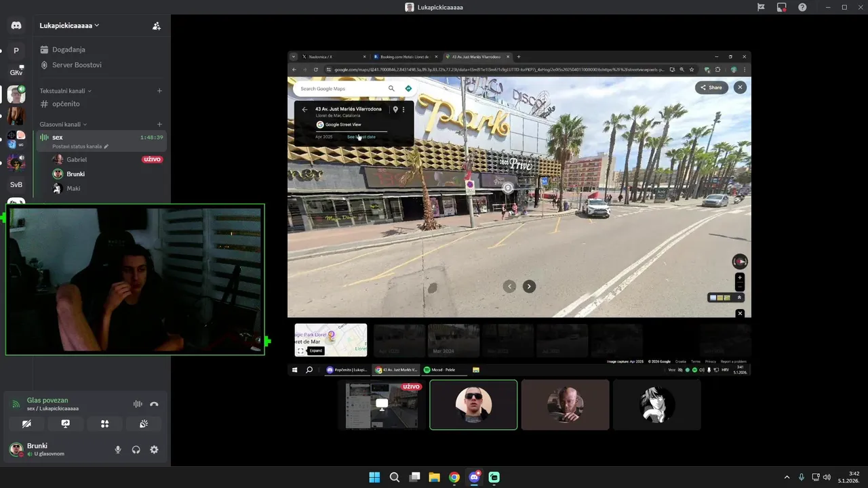Viewport: 868px width, 488px height.
Task: Open File Explorer from taskbar
Action: click(434, 477)
